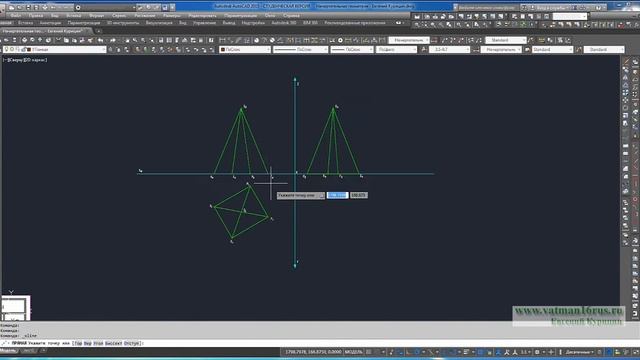The image size is (640, 360).
Task: Select the Linear dimension tool
Action: [222, 40]
